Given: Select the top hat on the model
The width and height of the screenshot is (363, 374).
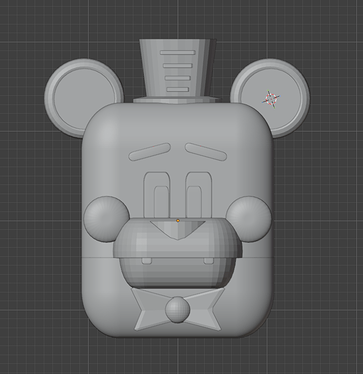Looking at the screenshot, I should [x=177, y=71].
